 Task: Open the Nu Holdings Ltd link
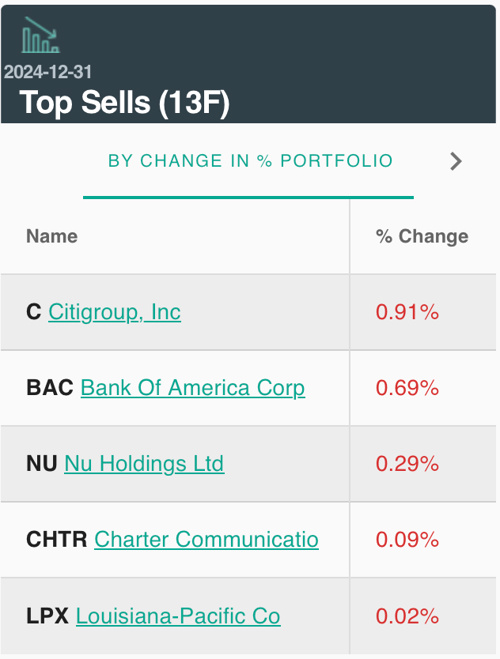click(x=144, y=464)
